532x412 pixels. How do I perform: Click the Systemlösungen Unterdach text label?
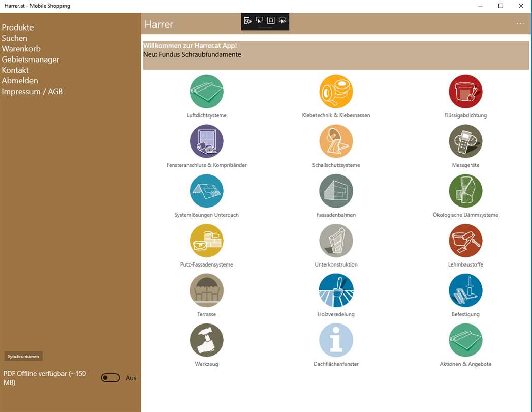(206, 215)
